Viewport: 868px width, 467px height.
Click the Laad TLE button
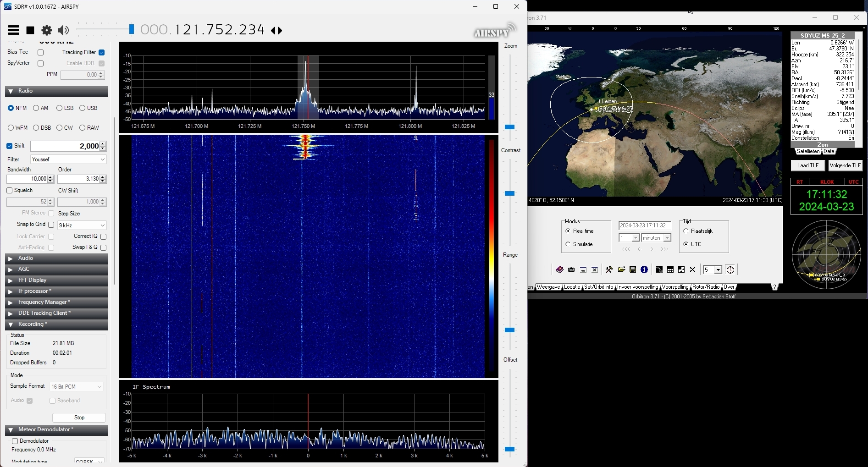click(808, 165)
